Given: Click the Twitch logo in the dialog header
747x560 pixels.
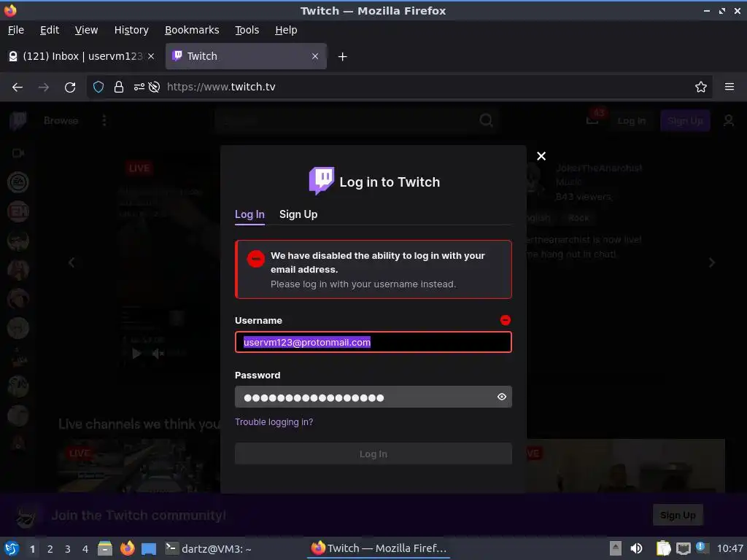Looking at the screenshot, I should 322,181.
